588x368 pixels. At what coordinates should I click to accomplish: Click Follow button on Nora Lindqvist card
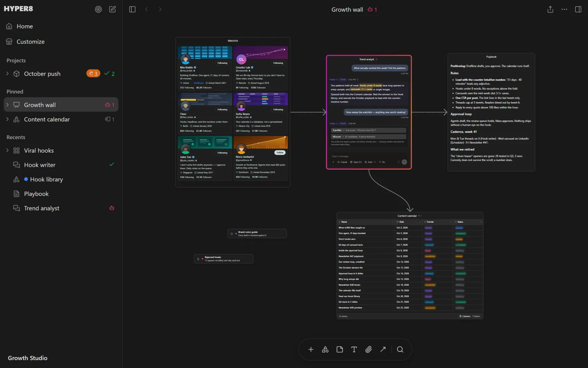pos(280,153)
